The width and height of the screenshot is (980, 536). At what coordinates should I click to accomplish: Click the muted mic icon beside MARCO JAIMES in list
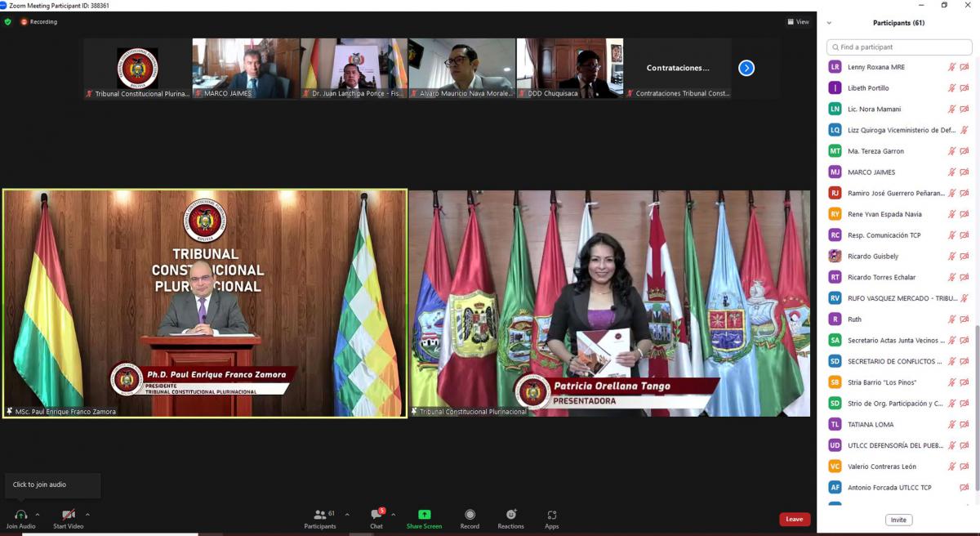pos(951,172)
